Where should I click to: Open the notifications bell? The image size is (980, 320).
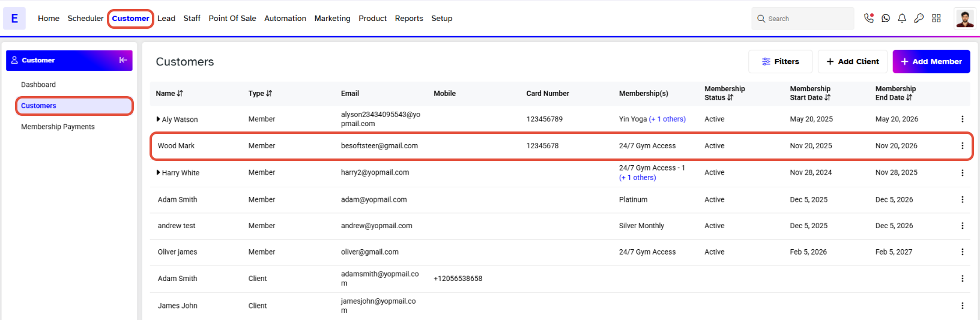[902, 19]
